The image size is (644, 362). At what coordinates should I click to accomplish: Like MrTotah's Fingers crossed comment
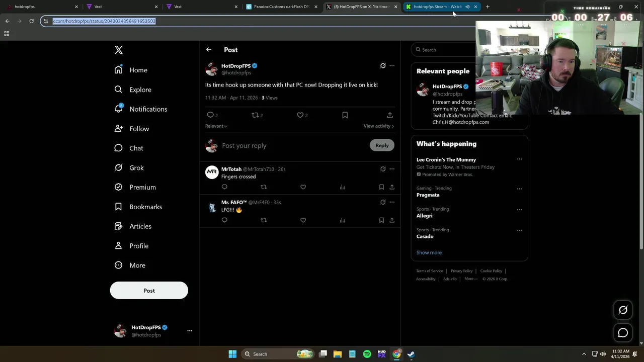point(303,187)
